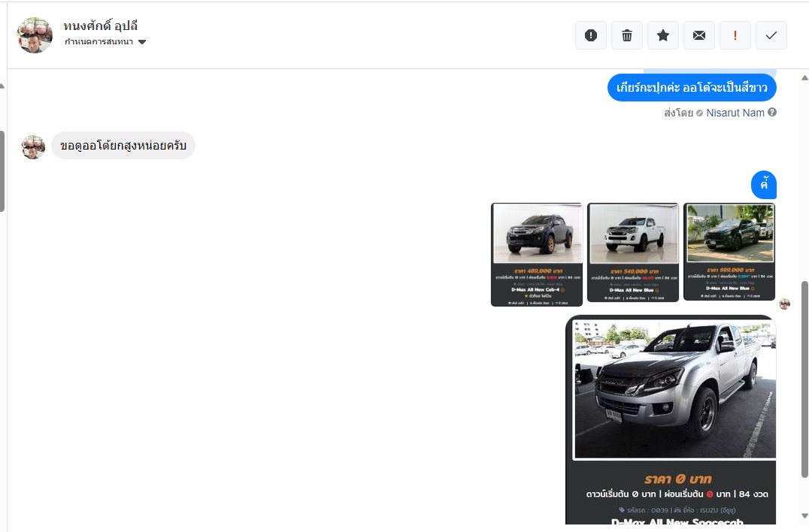Click chat vertical scrollbar thumb

point(804,379)
